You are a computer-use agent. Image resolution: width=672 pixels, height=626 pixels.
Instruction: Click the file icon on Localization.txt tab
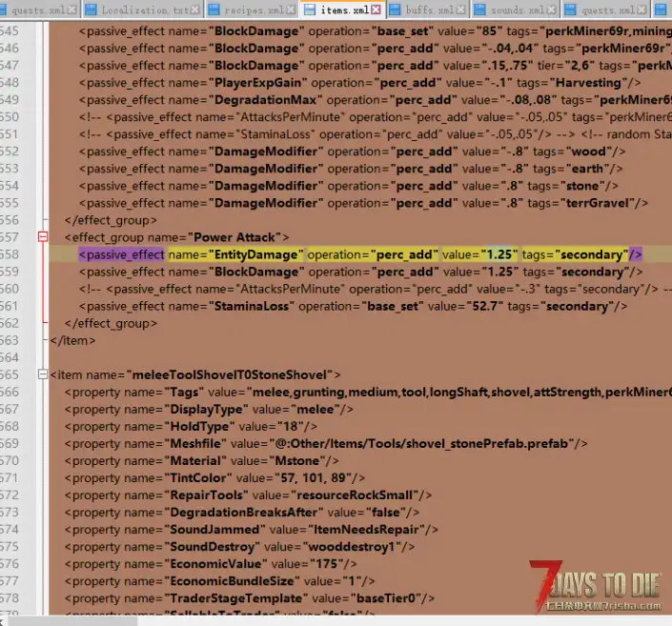[x=92, y=10]
